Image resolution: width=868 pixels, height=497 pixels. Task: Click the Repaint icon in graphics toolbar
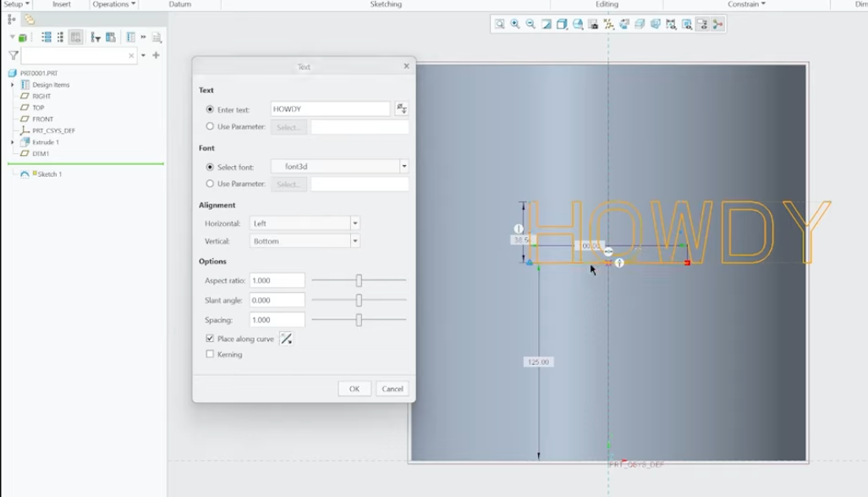tap(547, 24)
